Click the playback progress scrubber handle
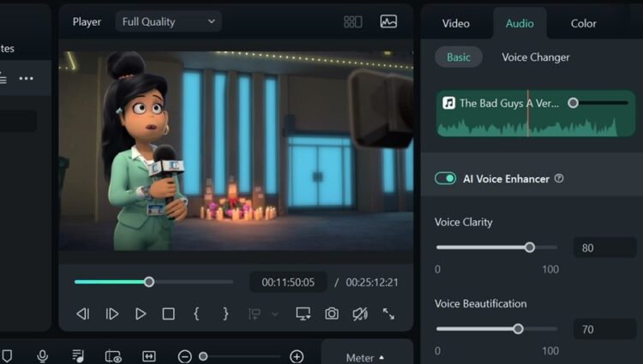Viewport: 643px width, 364px height. coord(149,282)
